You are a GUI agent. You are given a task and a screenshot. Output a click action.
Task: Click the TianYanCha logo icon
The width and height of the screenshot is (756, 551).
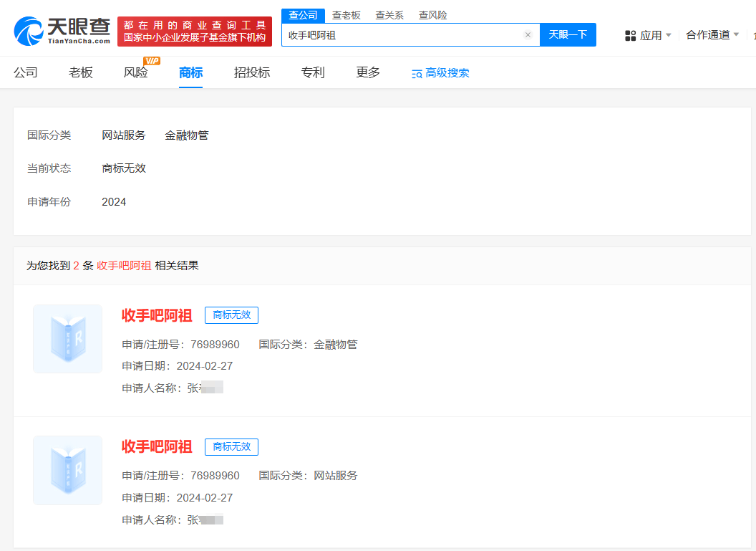click(29, 32)
